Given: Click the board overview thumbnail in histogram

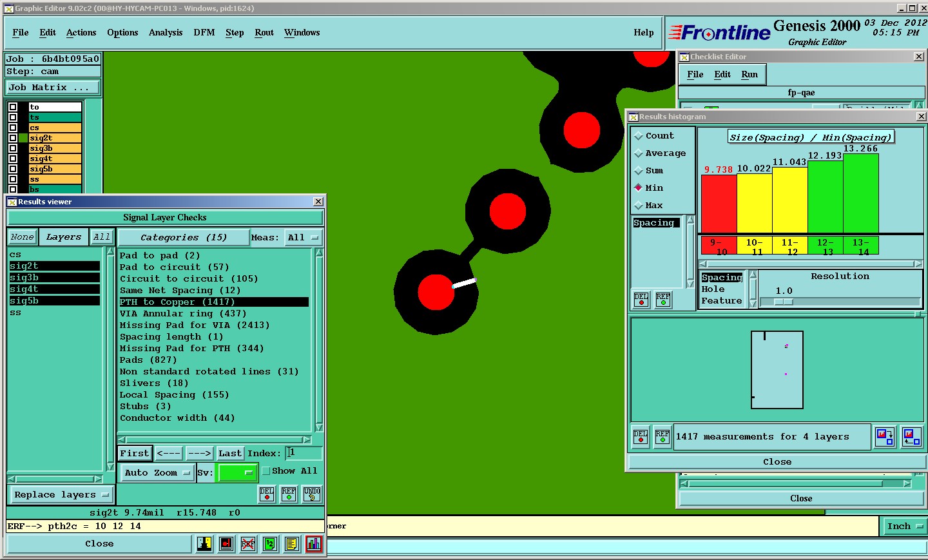Looking at the screenshot, I should pyautogui.click(x=777, y=370).
